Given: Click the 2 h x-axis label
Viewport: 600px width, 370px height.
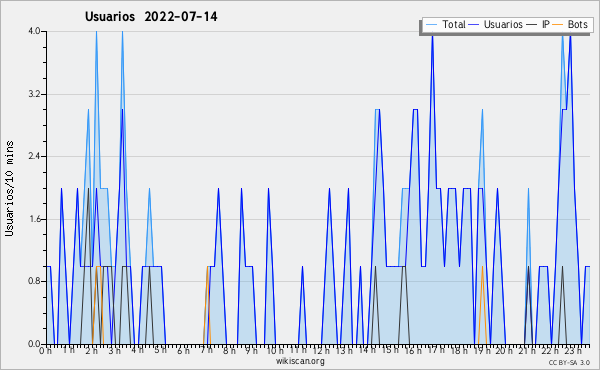Looking at the screenshot, I should coord(91,351).
